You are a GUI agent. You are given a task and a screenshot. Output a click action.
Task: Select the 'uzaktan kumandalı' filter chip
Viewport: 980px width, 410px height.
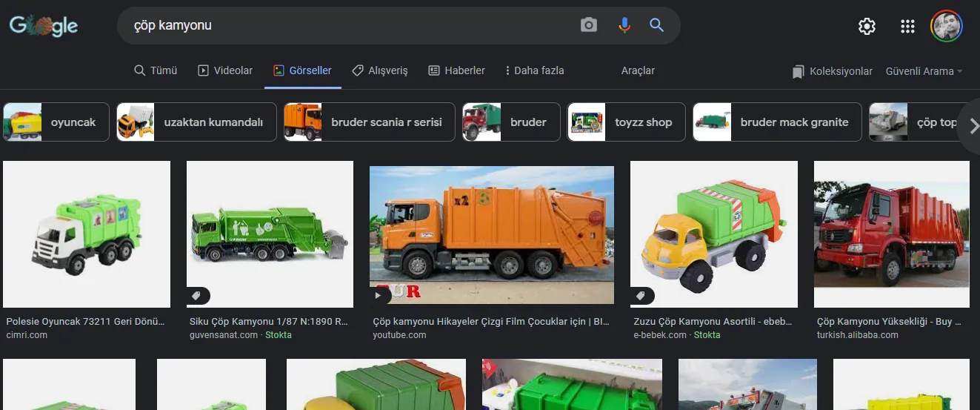[196, 122]
